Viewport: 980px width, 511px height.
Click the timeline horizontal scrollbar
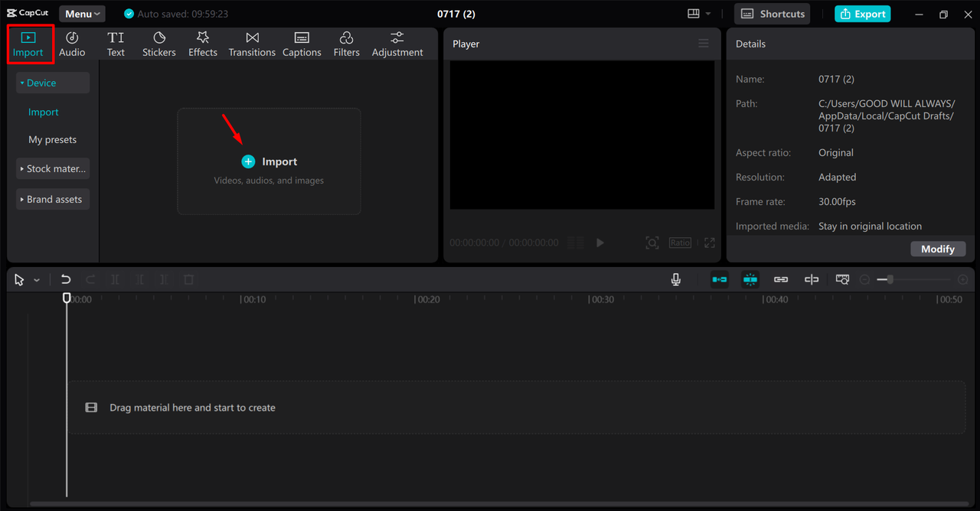(499, 504)
